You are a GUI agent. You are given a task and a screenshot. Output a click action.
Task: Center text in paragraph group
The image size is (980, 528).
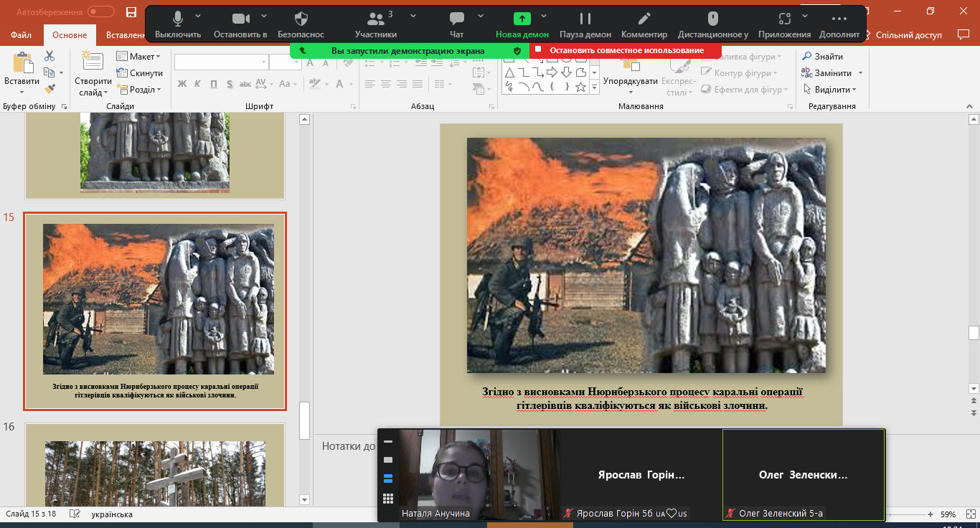386,84
